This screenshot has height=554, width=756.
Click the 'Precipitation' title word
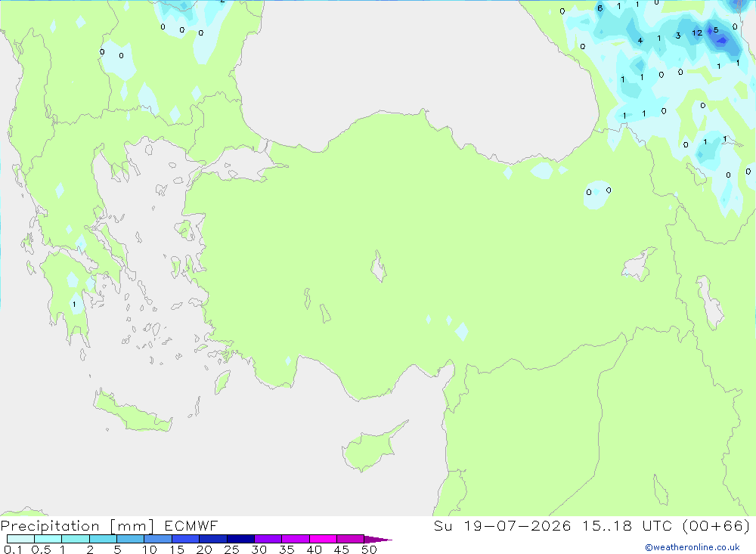[50, 526]
